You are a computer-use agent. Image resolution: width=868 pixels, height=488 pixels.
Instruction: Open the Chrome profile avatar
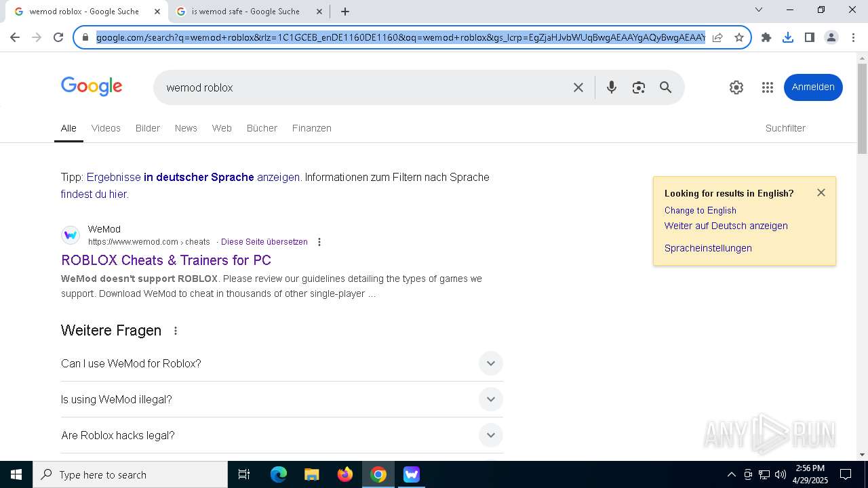(x=831, y=37)
